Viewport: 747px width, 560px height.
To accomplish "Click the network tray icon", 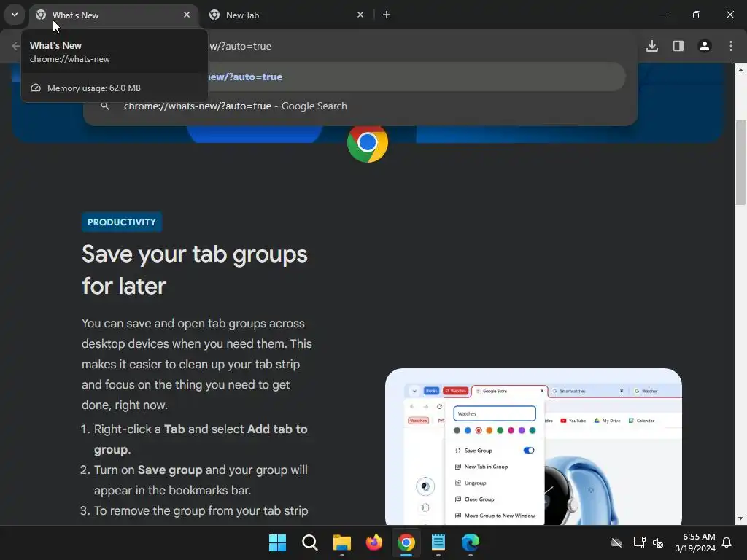I will coord(639,542).
